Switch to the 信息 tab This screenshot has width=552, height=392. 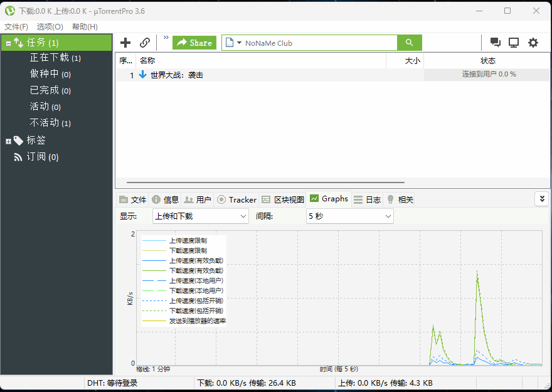[165, 199]
